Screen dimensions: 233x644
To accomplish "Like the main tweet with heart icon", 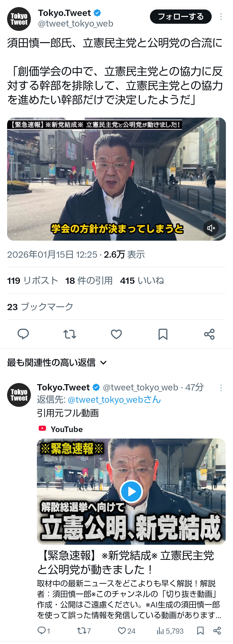I will pyautogui.click(x=116, y=334).
